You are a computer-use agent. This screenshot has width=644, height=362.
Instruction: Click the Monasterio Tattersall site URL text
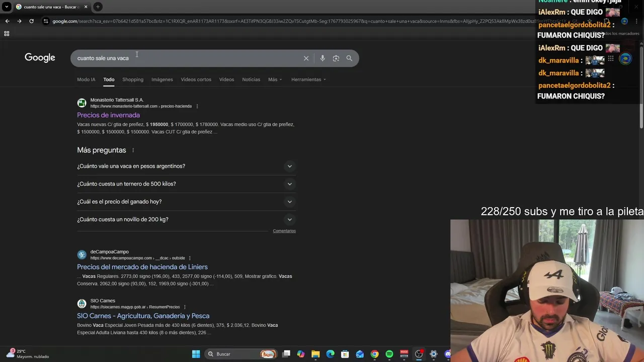coord(141,106)
